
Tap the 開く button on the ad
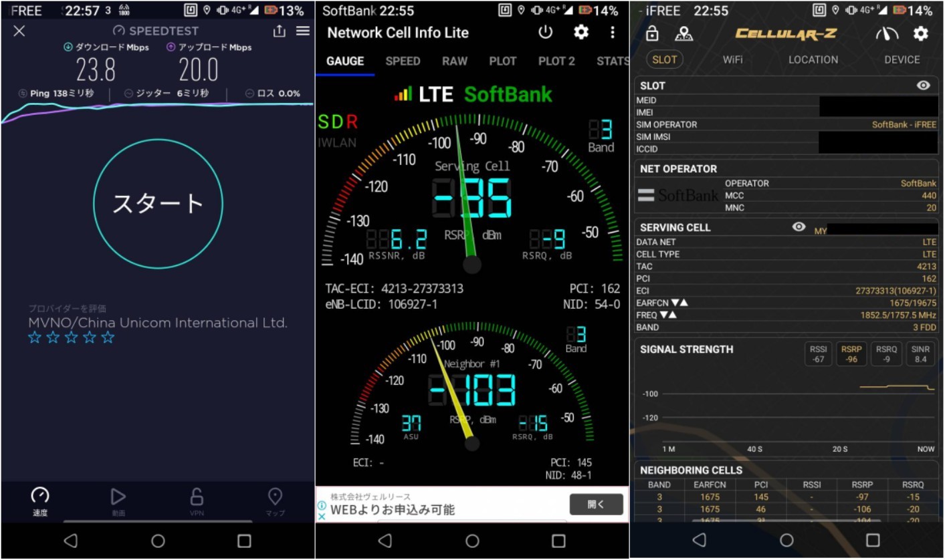point(596,505)
